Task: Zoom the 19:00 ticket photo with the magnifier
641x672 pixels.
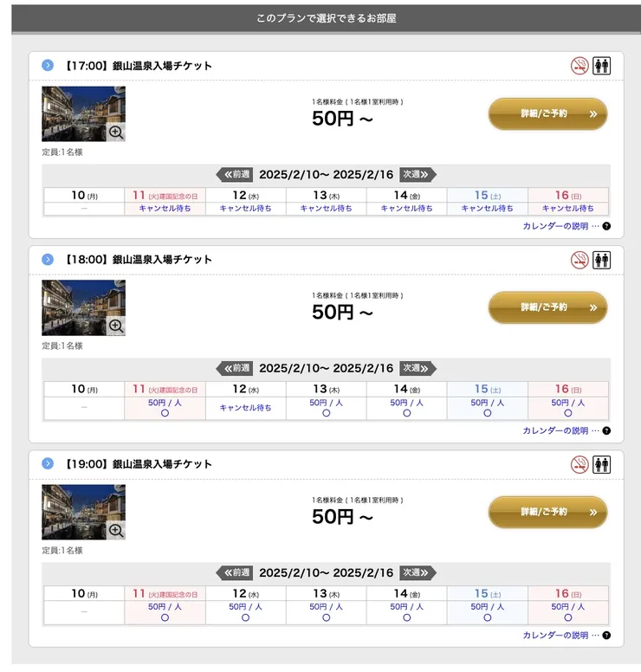Action: [x=116, y=531]
